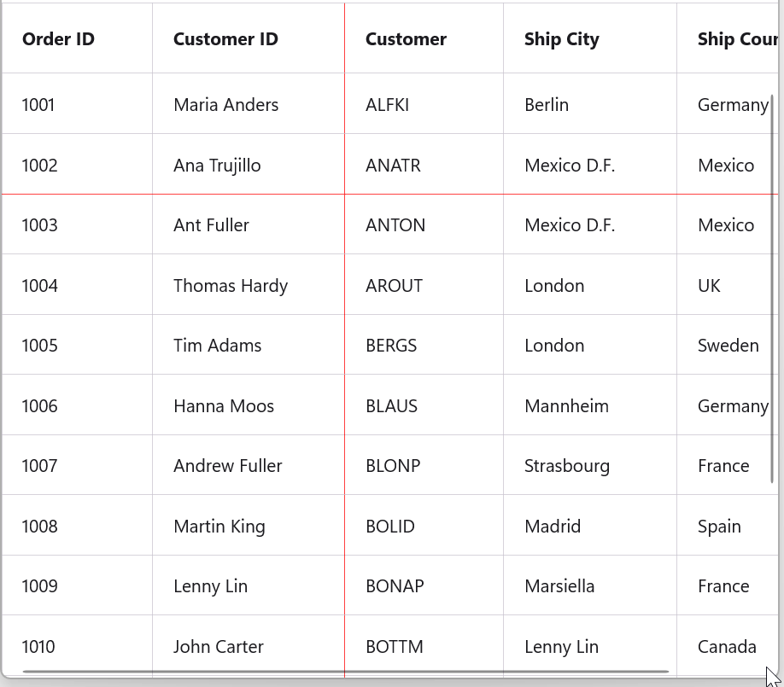This screenshot has height=687, width=784.
Task: Click the Thomas Hardy customer cell
Action: [x=231, y=285]
